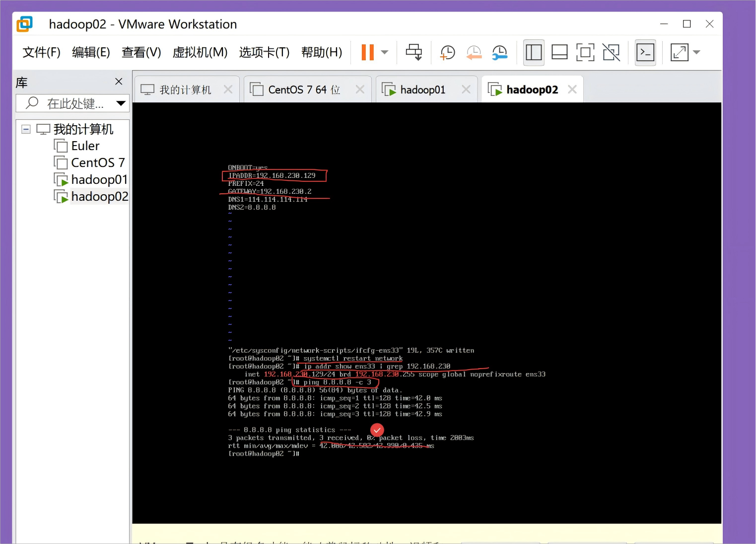Click Send Ctrl+Alt+Del toolbar icon
The image size is (756, 544).
tap(414, 52)
